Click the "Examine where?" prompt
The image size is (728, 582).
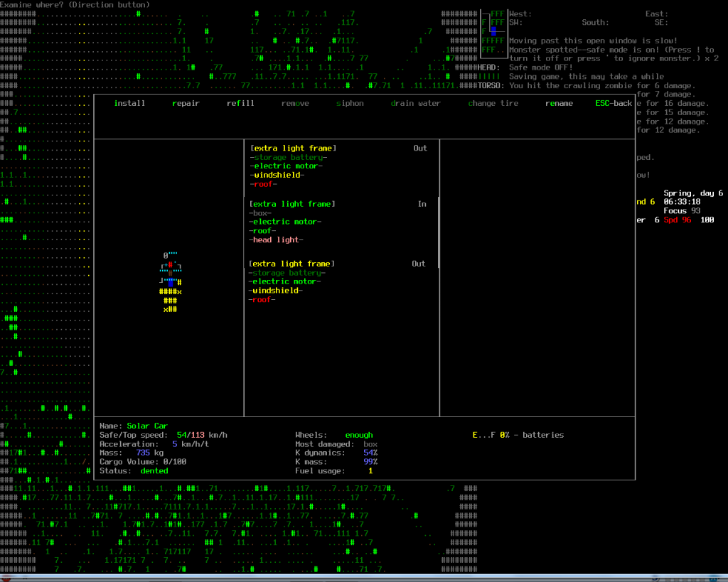click(x=75, y=5)
